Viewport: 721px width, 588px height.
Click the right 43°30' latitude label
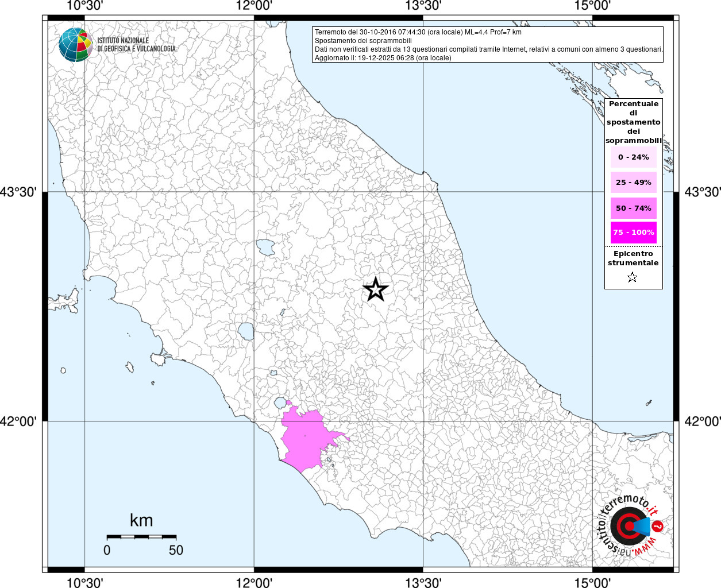click(702, 192)
